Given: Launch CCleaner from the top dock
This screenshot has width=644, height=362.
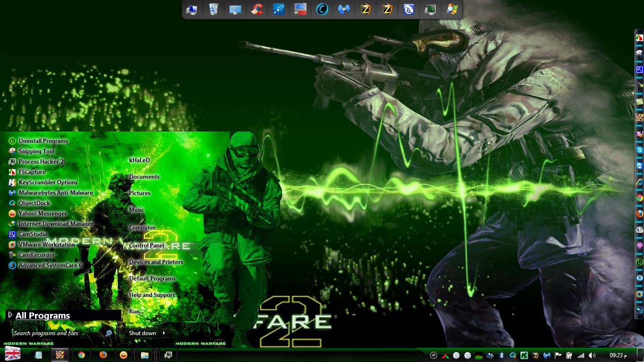Looking at the screenshot, I should 257,9.
